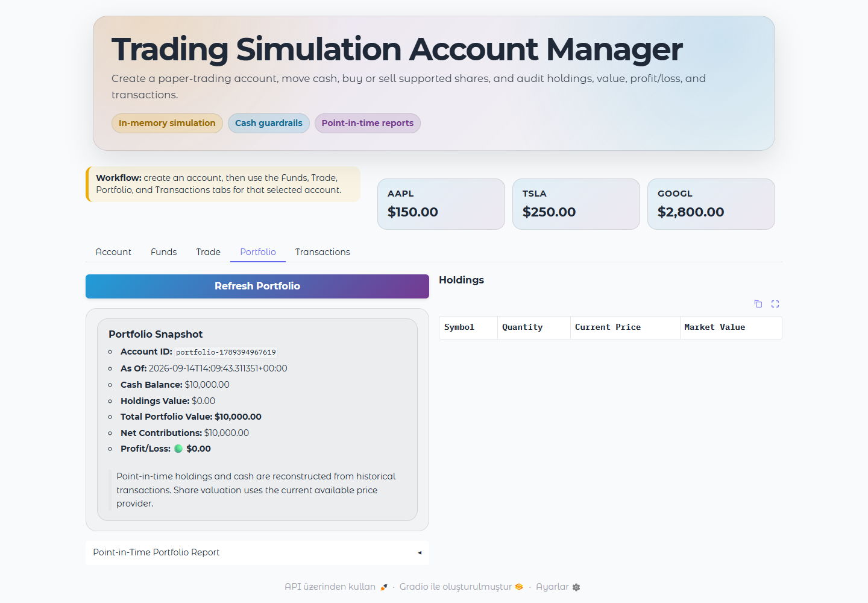868x603 pixels.
Task: Select the GOOGL $2,800.00 price card
Action: [711, 204]
